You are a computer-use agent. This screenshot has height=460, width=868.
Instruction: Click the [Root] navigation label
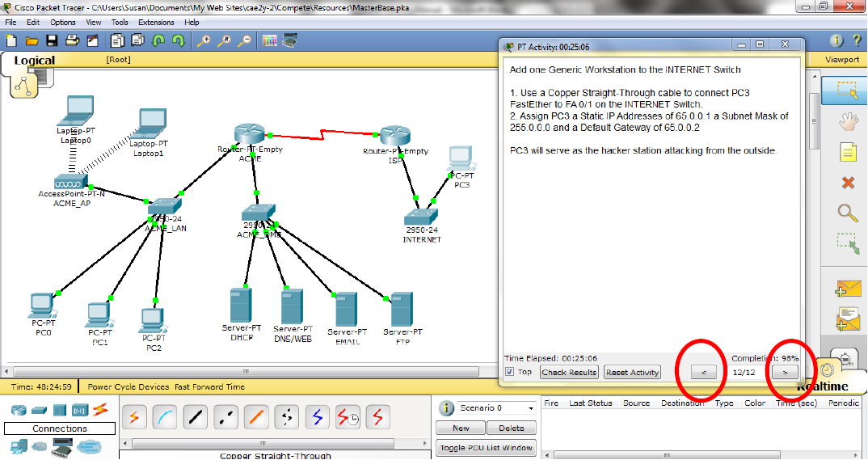pyautogui.click(x=119, y=59)
